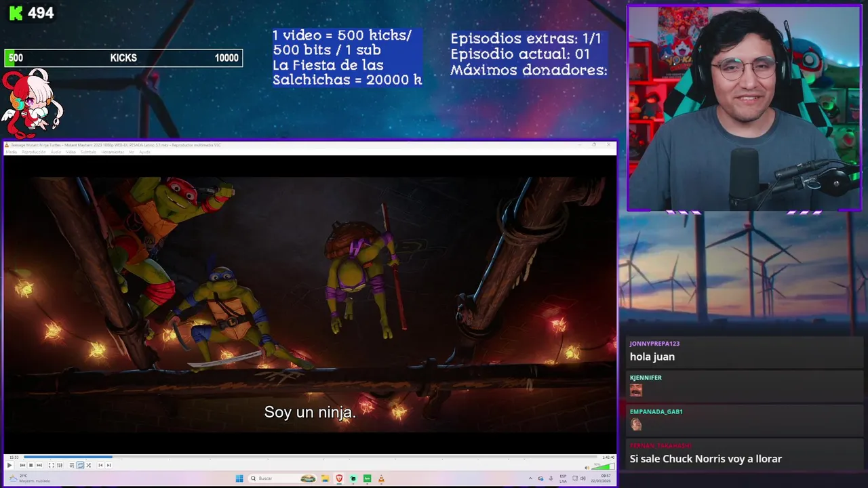
Task: Open Brave browser from taskbar
Action: coord(339,479)
